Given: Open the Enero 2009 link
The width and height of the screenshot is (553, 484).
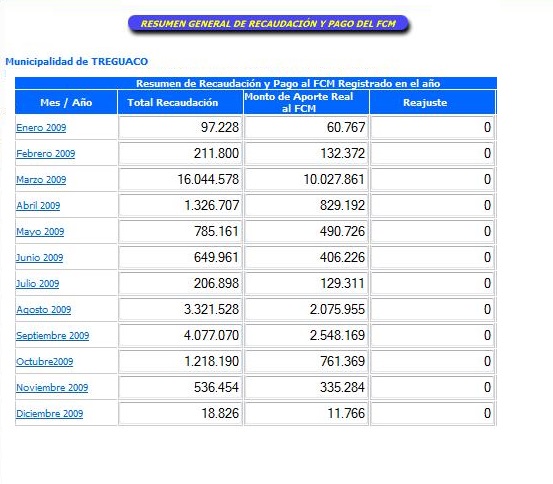Looking at the screenshot, I should pos(41,127).
